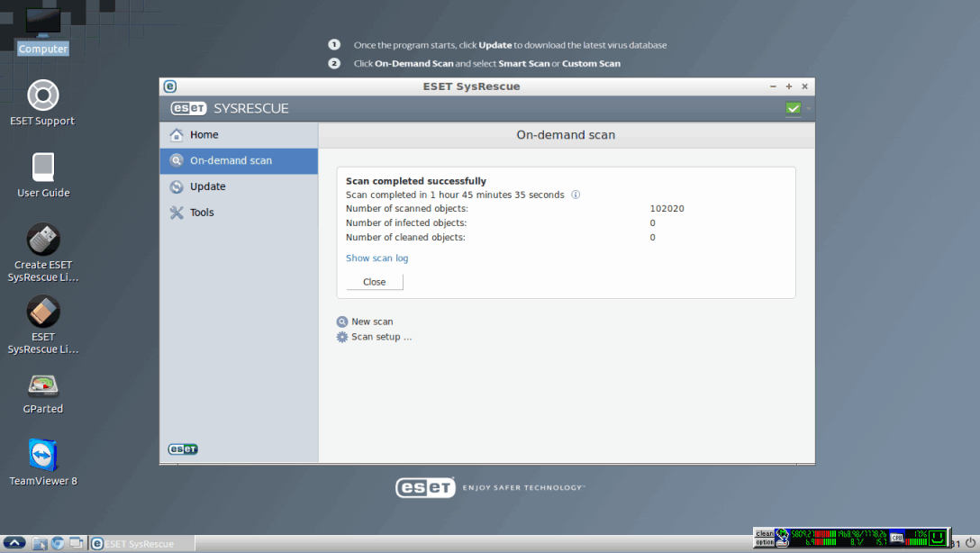Click the CPU monitor icon in tray

[897, 538]
